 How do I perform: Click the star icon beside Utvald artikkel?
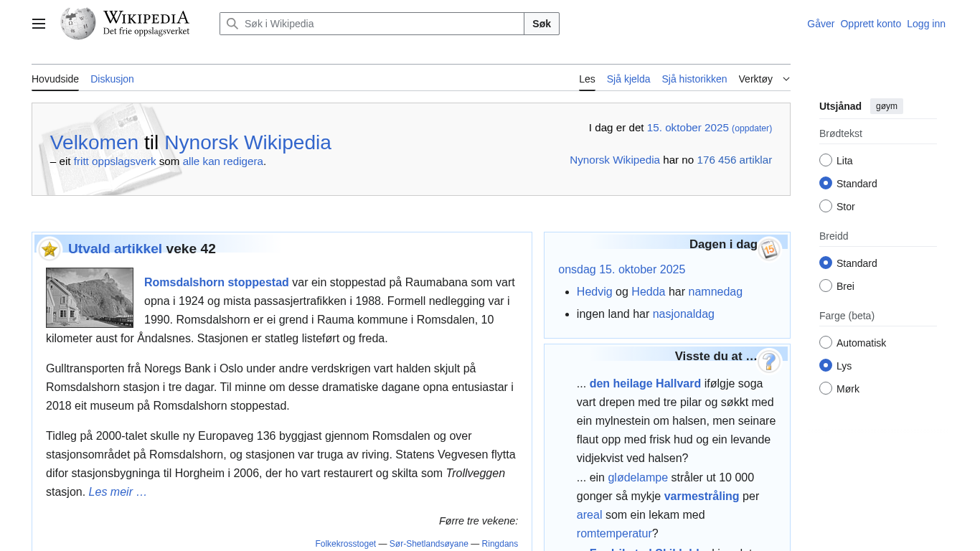[x=50, y=249]
